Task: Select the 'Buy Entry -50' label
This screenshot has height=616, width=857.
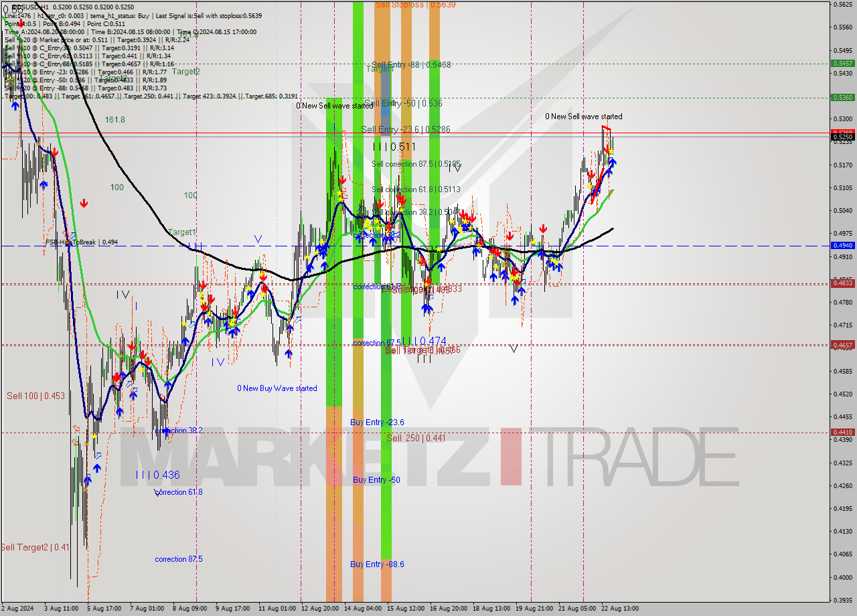Action: pos(376,480)
